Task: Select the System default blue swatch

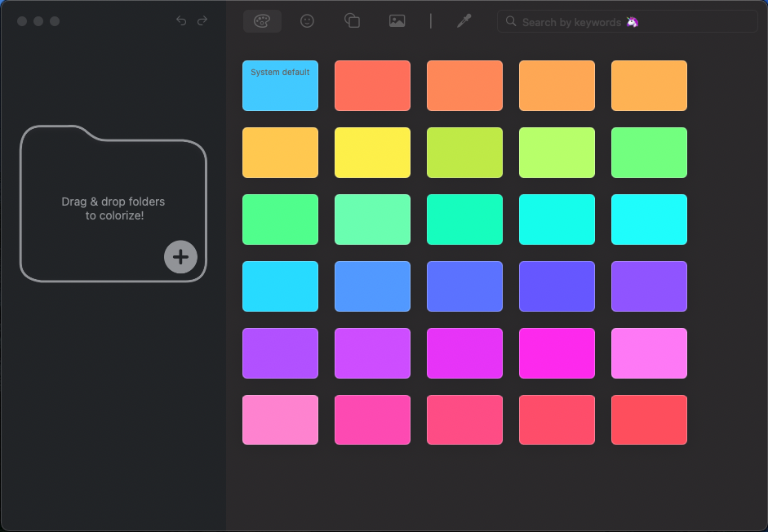Action: point(280,86)
